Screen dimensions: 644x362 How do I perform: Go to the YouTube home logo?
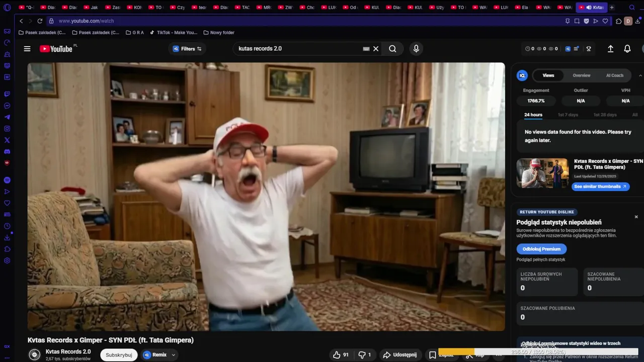pos(56,49)
